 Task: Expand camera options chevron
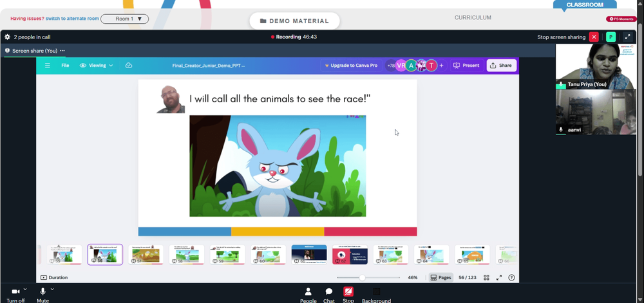coord(25,289)
